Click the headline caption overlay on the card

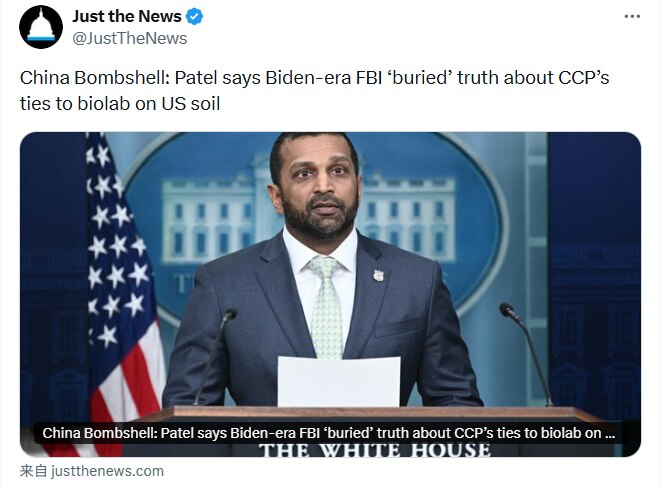pos(329,433)
